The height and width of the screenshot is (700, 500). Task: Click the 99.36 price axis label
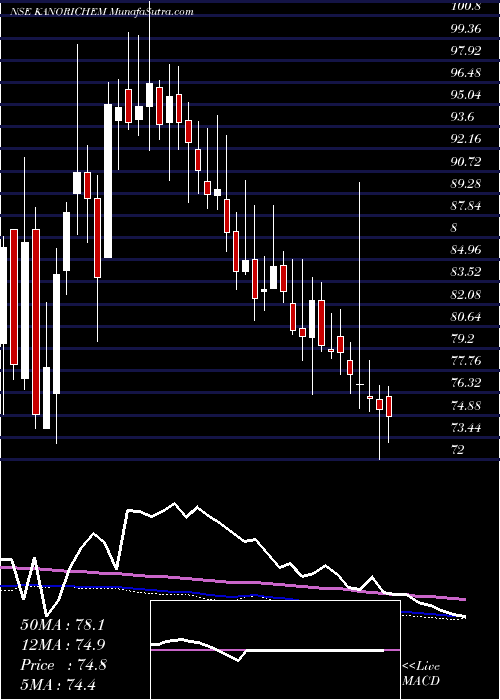pyautogui.click(x=466, y=29)
